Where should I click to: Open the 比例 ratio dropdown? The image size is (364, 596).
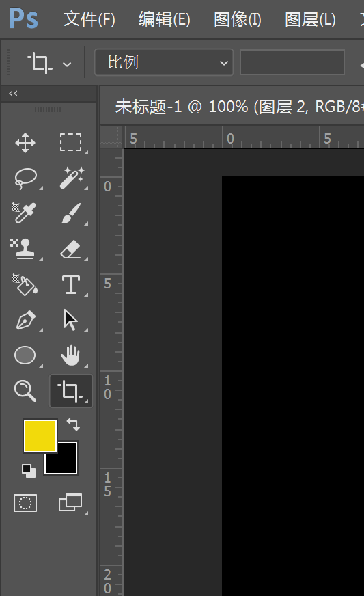[164, 62]
